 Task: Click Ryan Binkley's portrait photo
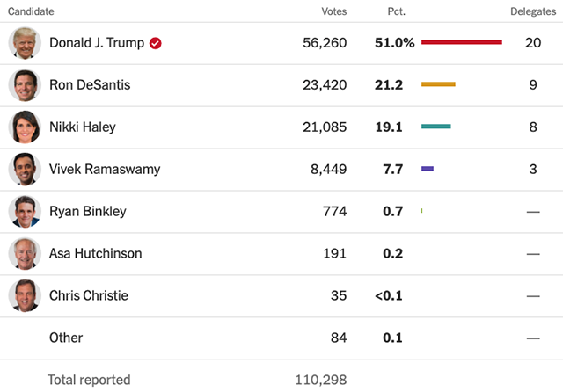25,212
